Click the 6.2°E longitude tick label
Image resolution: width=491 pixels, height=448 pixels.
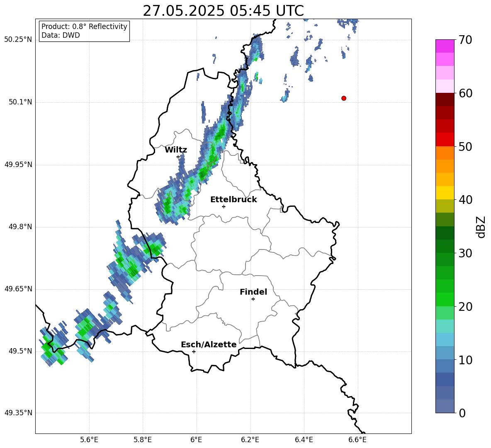coord(250,440)
